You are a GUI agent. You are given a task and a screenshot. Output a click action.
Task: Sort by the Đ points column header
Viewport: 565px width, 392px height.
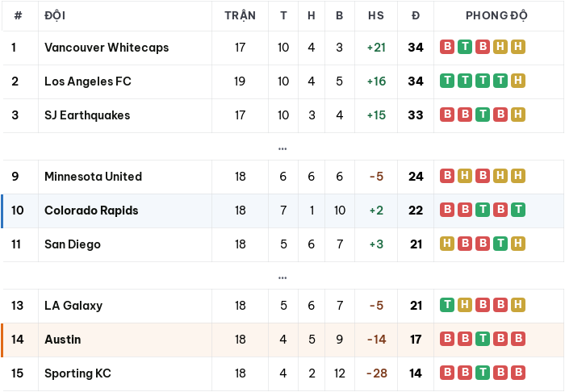pyautogui.click(x=416, y=15)
